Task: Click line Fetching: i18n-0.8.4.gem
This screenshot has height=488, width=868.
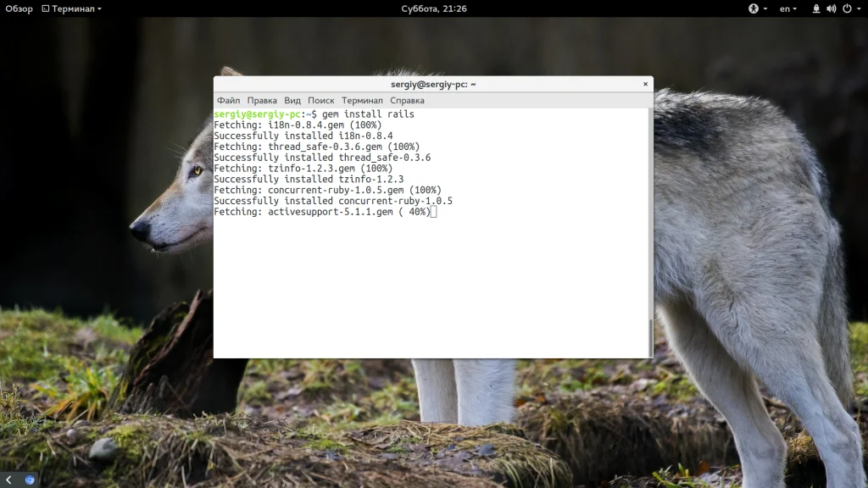Action: click(x=298, y=125)
